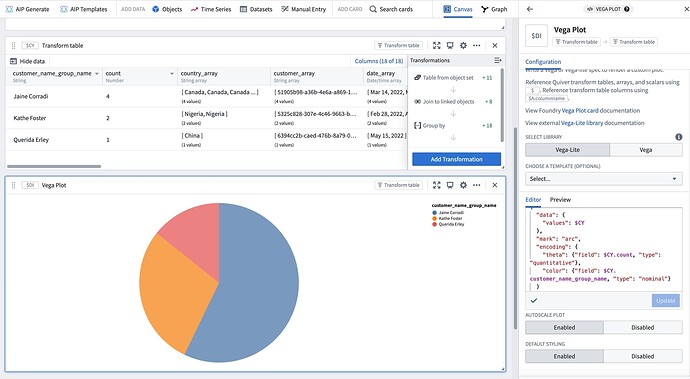This screenshot has width=690, height=379.
Task: Click the Vega Plot card presentation icon
Action: click(450, 185)
